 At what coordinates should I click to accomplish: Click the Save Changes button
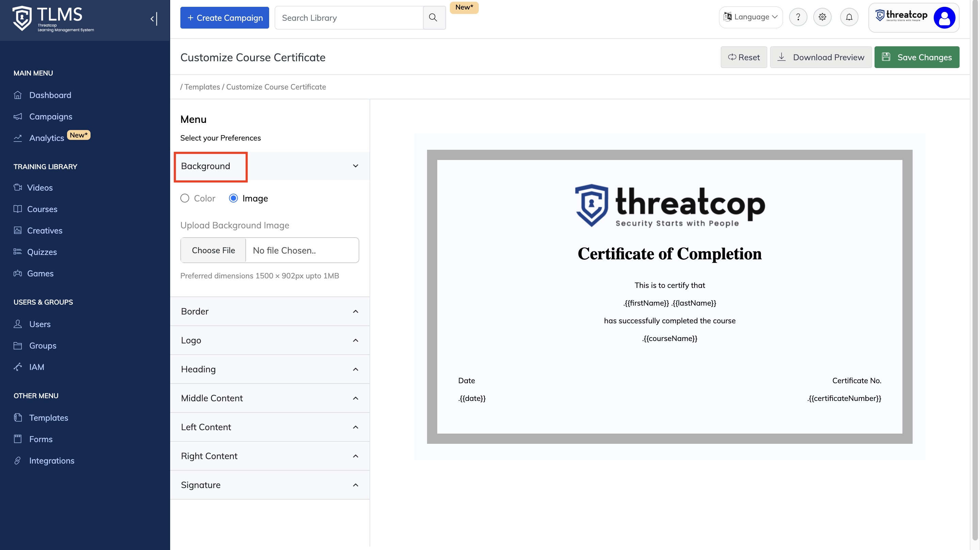(x=916, y=58)
